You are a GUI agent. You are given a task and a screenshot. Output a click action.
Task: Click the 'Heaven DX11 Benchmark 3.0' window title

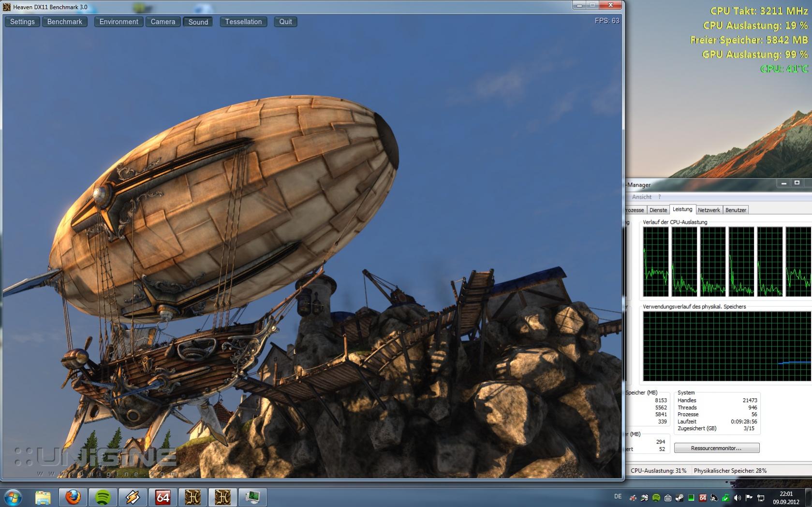click(50, 7)
